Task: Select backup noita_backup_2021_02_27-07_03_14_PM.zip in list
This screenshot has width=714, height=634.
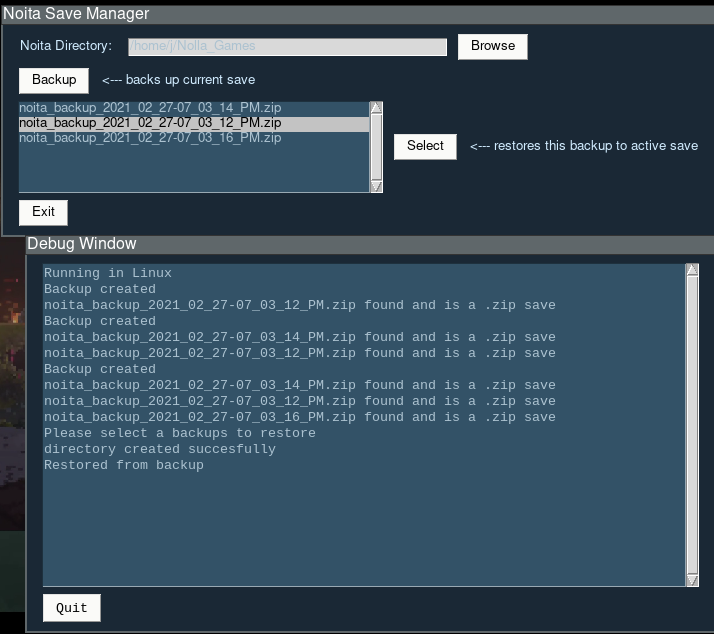Action: pos(194,108)
